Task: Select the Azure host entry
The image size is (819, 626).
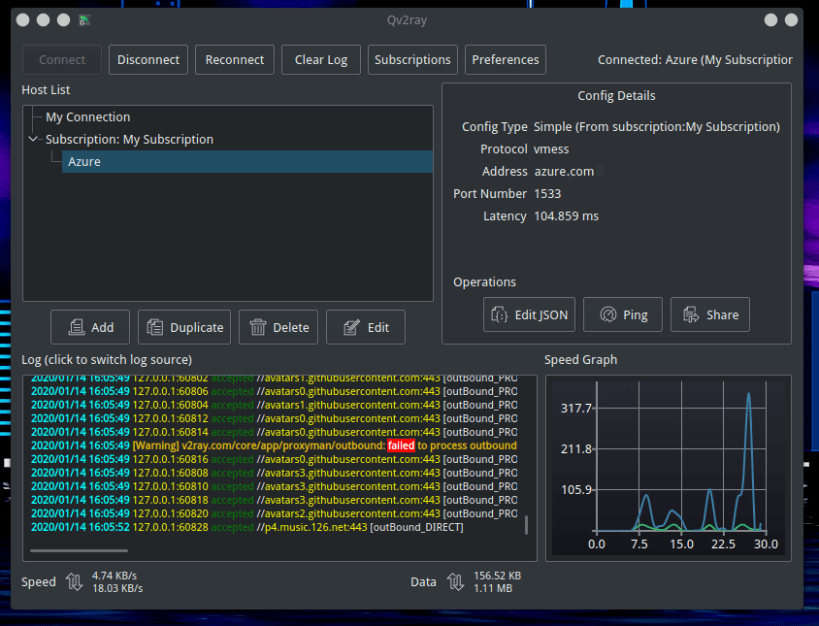Action: [247, 161]
